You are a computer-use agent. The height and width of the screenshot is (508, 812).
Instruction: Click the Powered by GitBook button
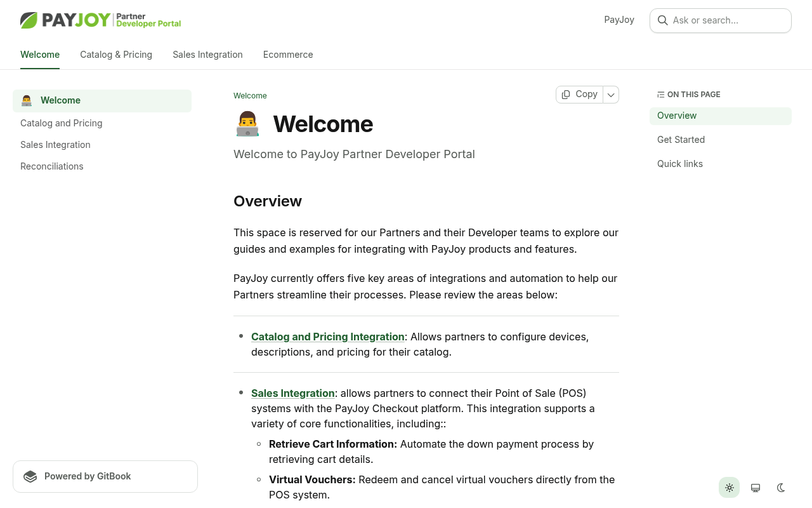105,476
